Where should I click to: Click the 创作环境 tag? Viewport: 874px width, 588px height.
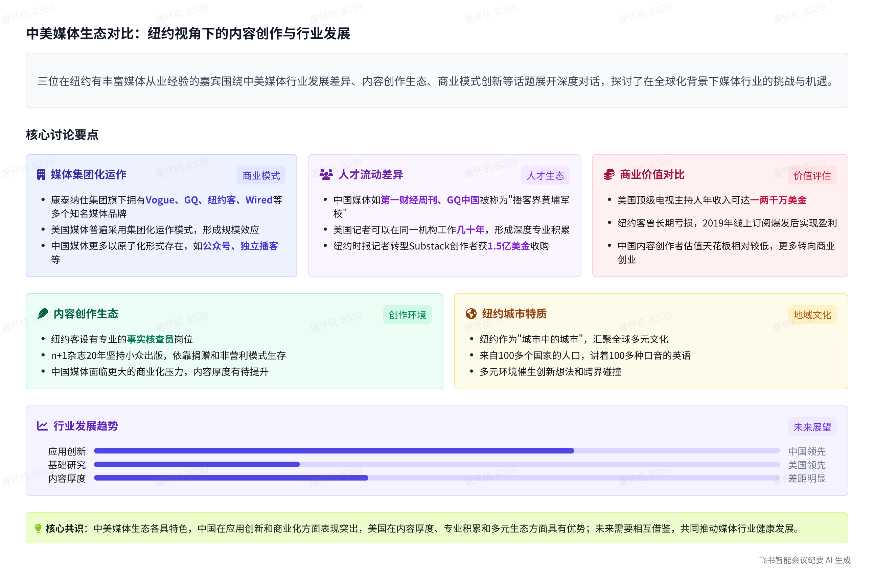click(x=407, y=315)
